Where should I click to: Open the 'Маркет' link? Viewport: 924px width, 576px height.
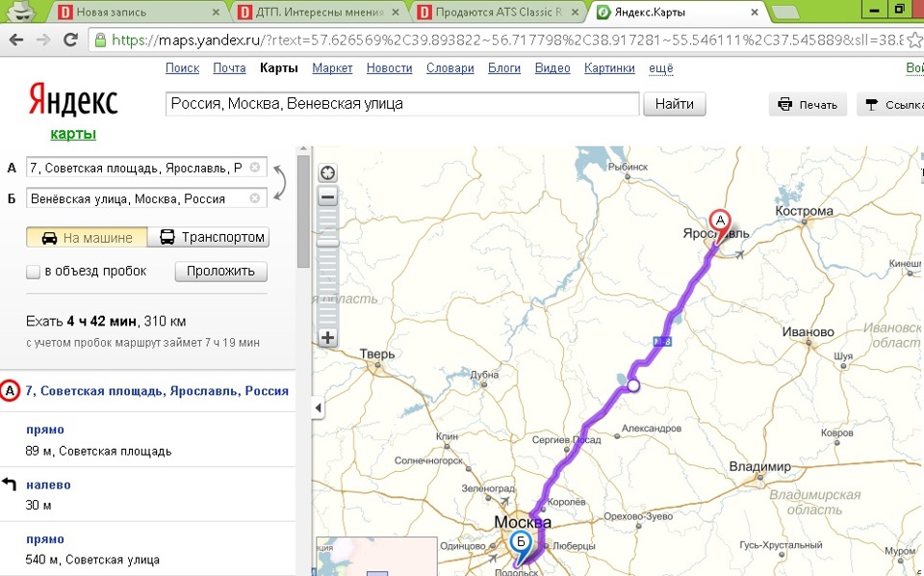(332, 67)
